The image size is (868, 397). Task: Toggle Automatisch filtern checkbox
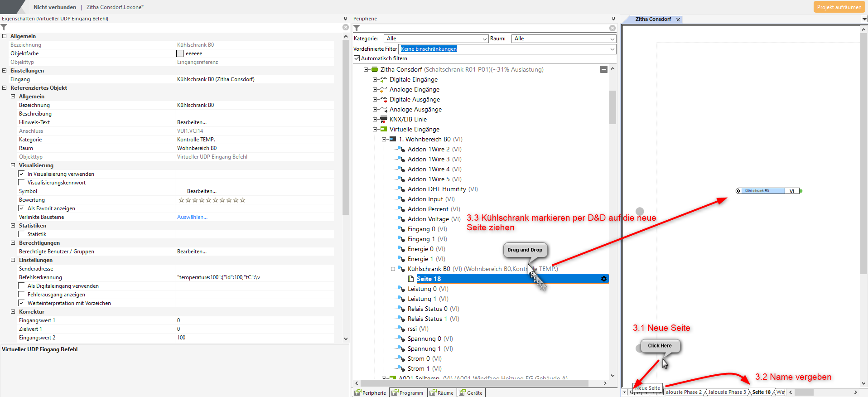[x=357, y=58]
